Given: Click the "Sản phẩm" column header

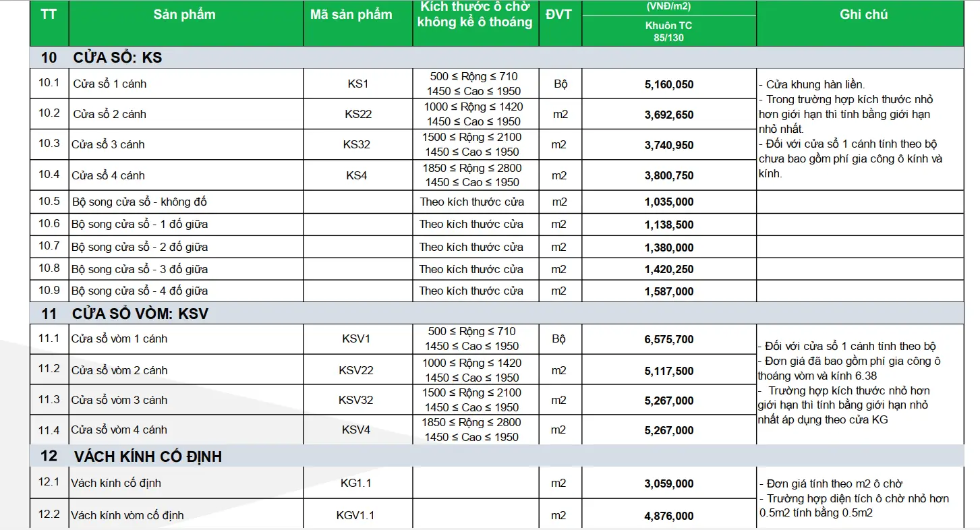Looking at the screenshot, I should [185, 14].
